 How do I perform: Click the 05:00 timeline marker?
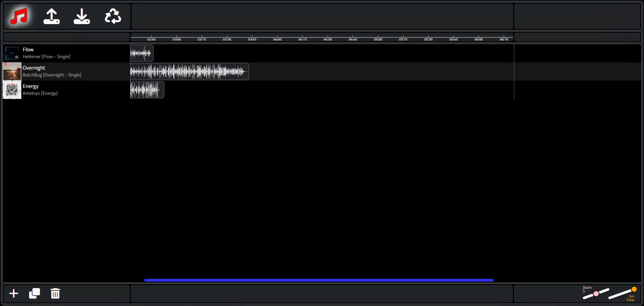378,39
